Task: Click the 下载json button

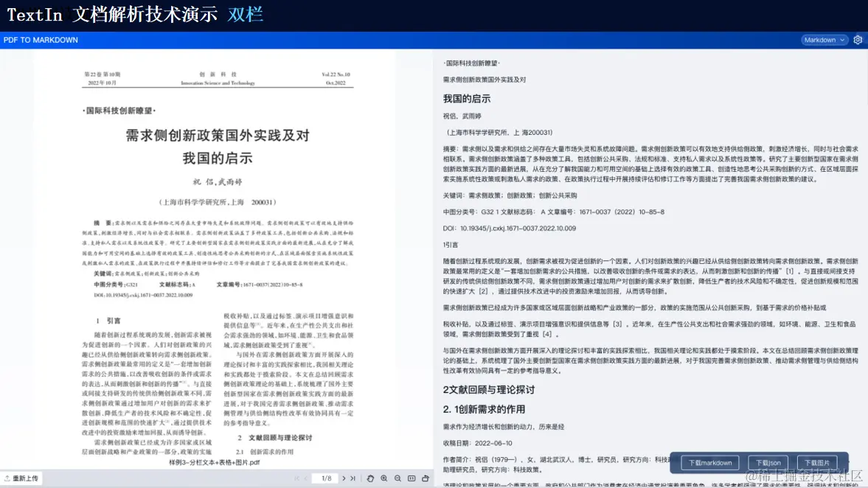Action: (768, 462)
